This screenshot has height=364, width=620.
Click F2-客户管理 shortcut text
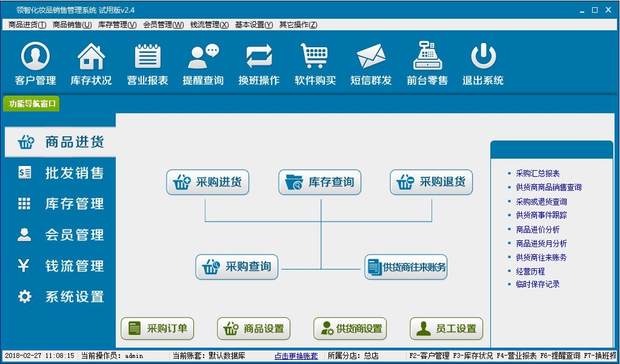pos(430,356)
